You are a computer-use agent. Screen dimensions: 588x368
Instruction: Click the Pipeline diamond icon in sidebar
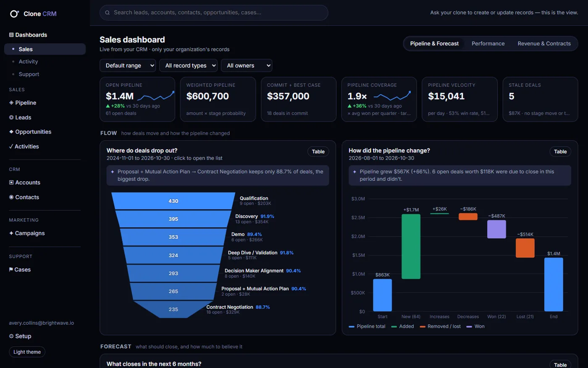pyautogui.click(x=11, y=103)
